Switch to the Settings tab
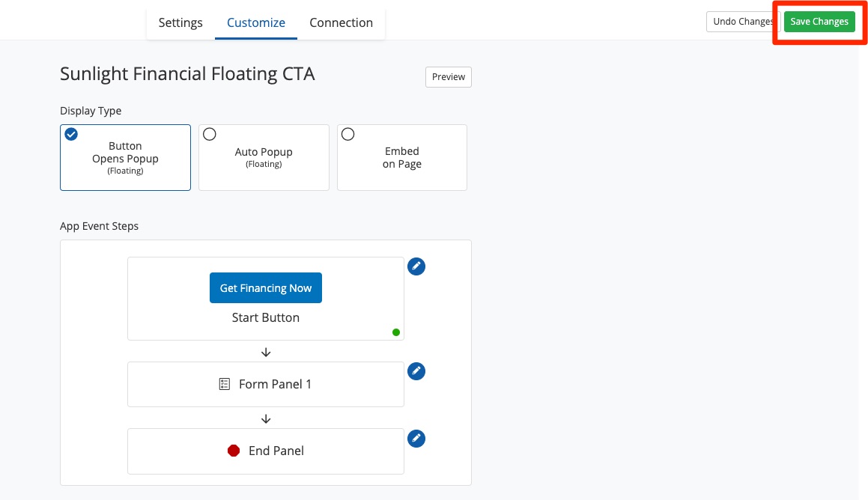Viewport: 868px width, 500px height. (x=180, y=22)
